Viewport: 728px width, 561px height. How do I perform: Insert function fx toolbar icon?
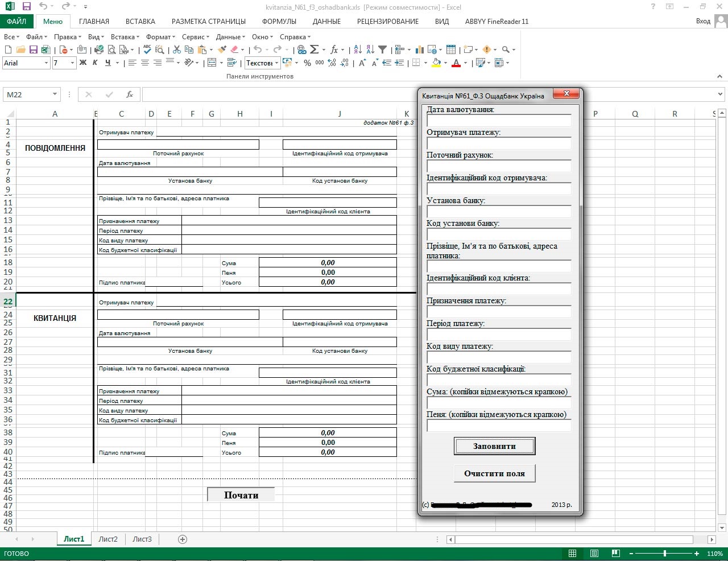pyautogui.click(x=334, y=50)
